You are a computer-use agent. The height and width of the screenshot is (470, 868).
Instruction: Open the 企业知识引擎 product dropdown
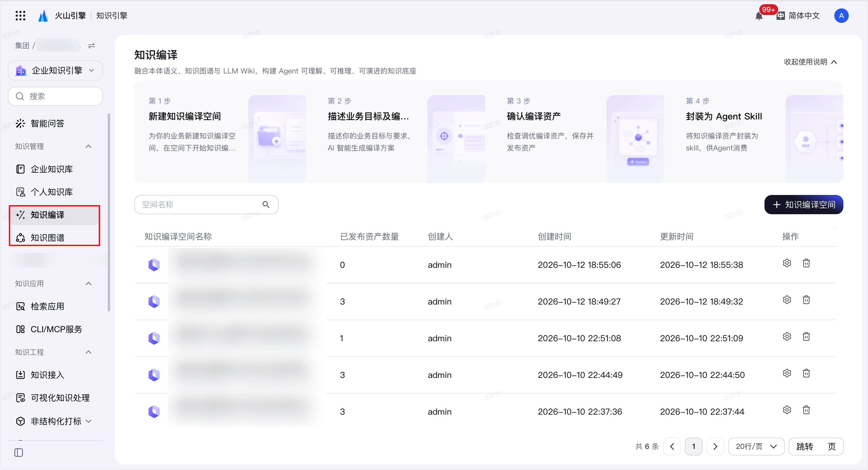pyautogui.click(x=55, y=70)
